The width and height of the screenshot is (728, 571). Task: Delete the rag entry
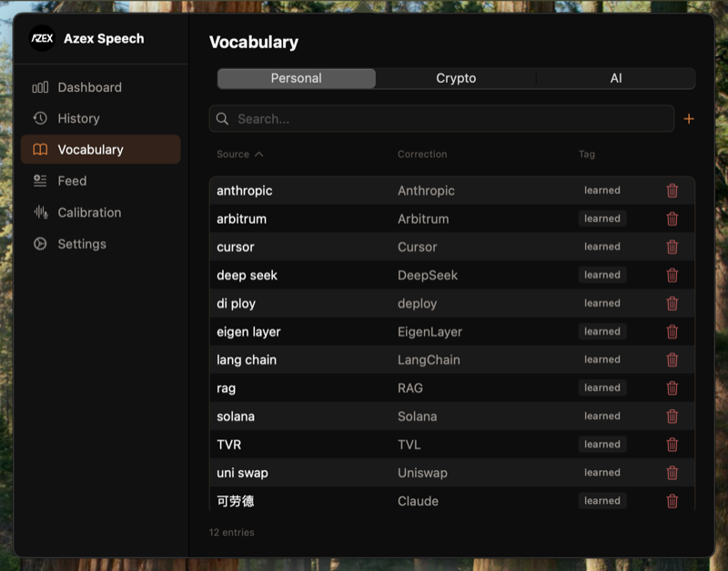pos(672,388)
